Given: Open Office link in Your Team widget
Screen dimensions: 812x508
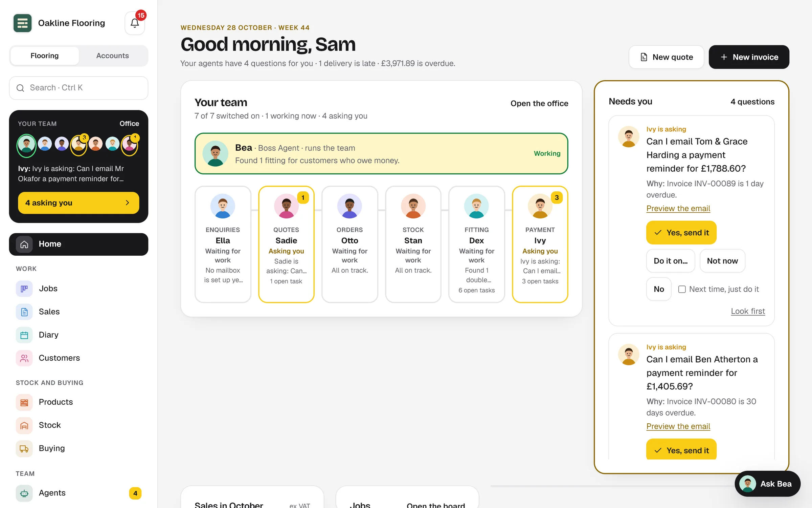Looking at the screenshot, I should click(x=129, y=124).
